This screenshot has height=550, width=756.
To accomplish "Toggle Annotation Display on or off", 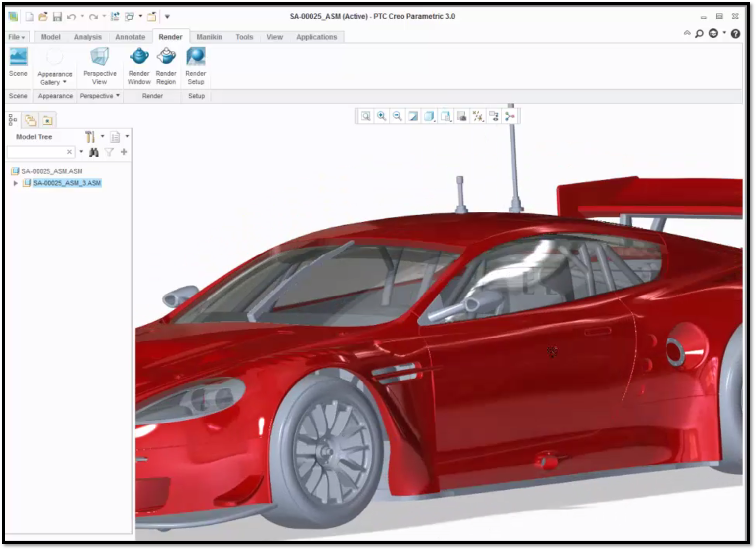I will pyautogui.click(x=494, y=116).
